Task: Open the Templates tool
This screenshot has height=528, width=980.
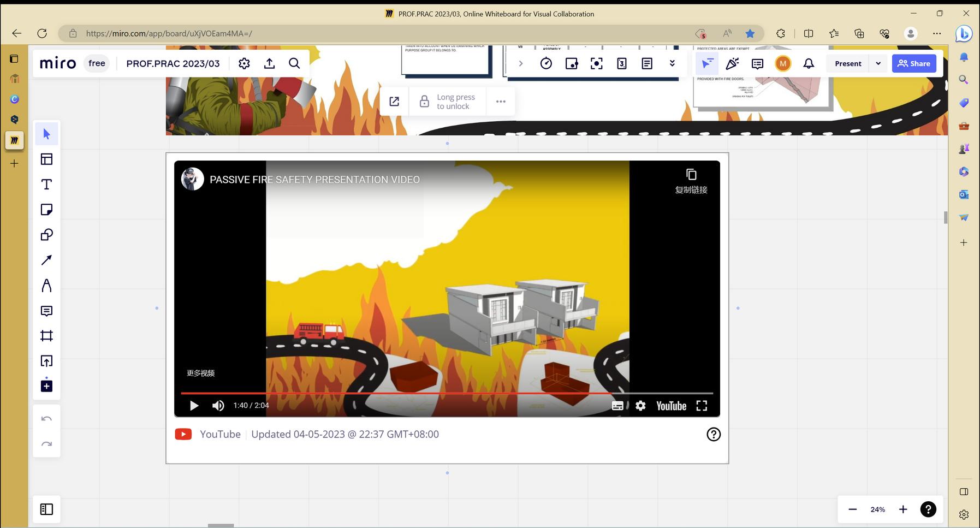Action: click(x=46, y=159)
